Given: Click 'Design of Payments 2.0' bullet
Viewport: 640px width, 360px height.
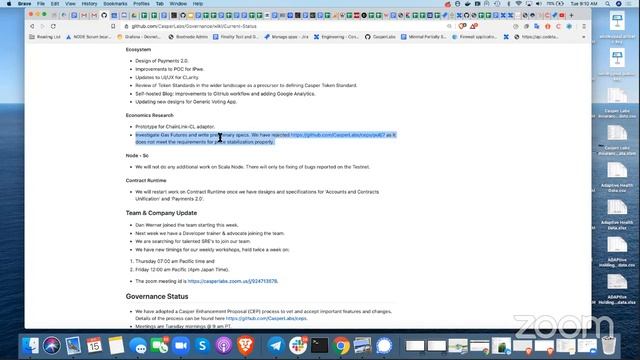Looking at the screenshot, I should [x=162, y=61].
